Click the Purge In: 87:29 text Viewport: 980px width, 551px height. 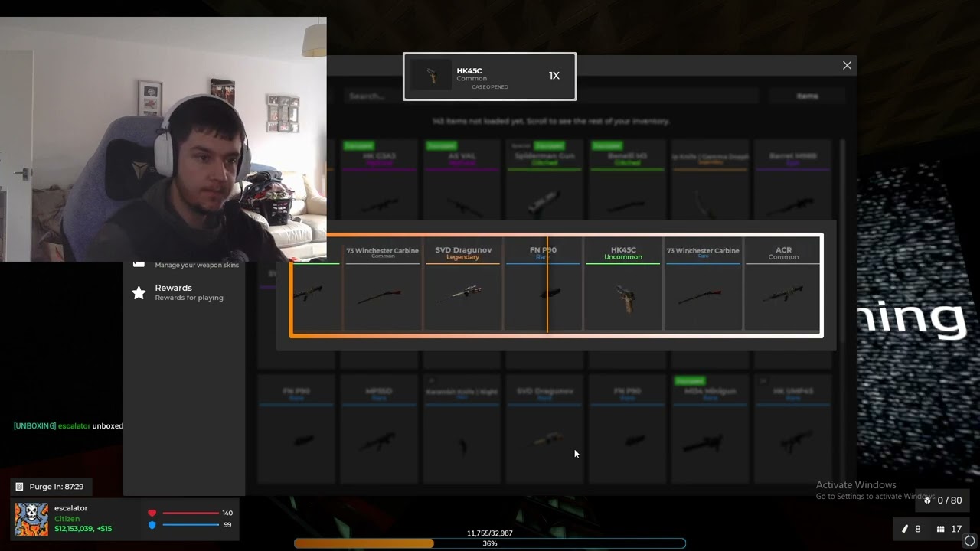point(56,487)
